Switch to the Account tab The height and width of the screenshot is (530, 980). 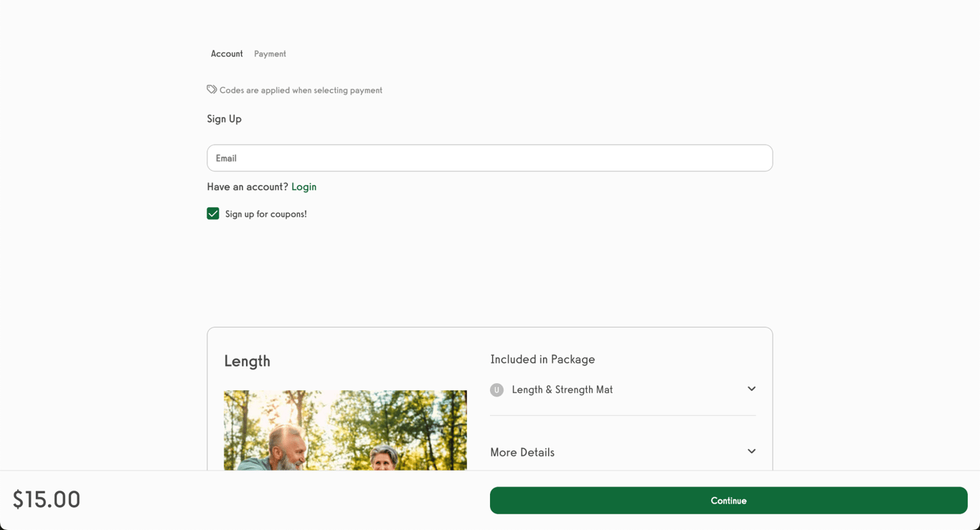coord(227,54)
